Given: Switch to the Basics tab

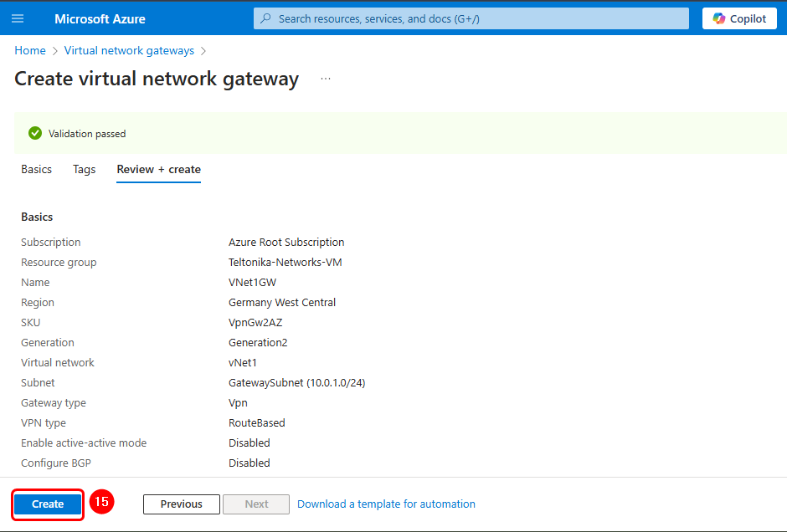Looking at the screenshot, I should (x=36, y=169).
